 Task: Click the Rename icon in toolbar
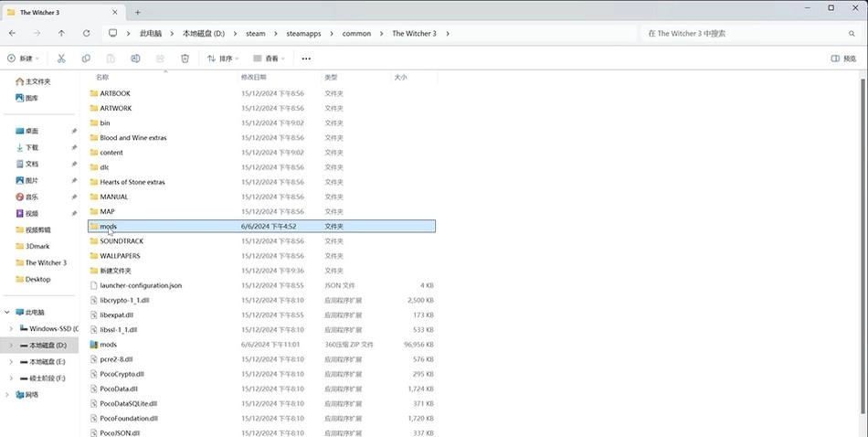click(135, 59)
